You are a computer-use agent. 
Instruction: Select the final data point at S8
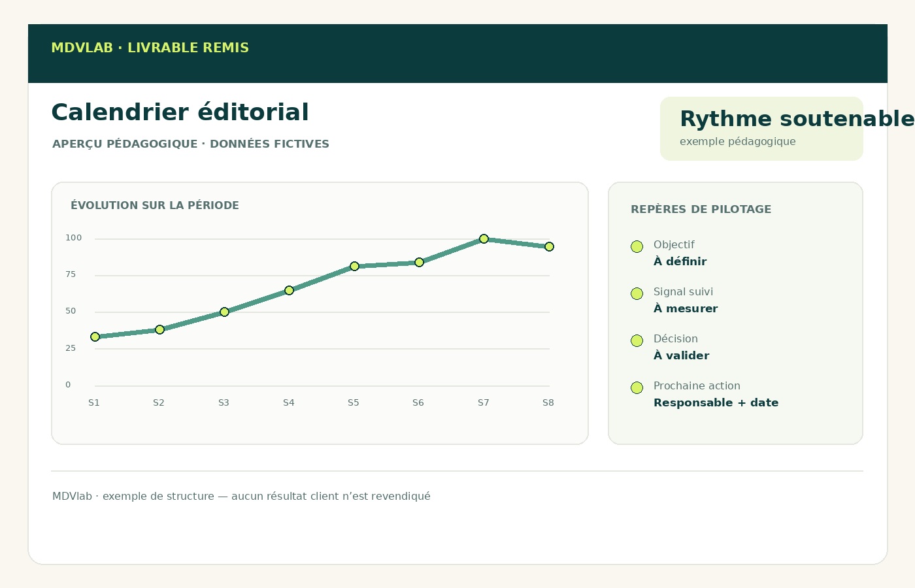coord(549,246)
